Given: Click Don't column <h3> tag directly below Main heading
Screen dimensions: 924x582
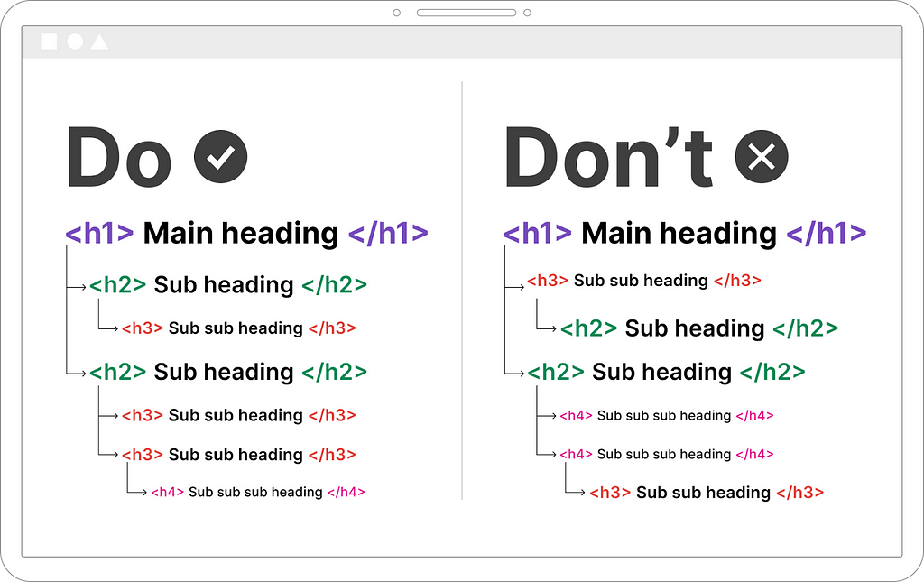Looking at the screenshot, I should pyautogui.click(x=548, y=281).
